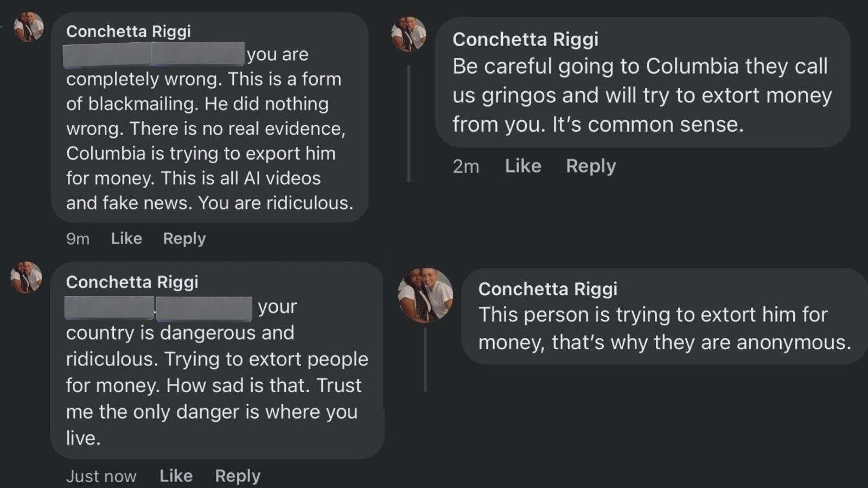Click the "Just now" timestamp
This screenshot has width=868, height=488.
[101, 476]
